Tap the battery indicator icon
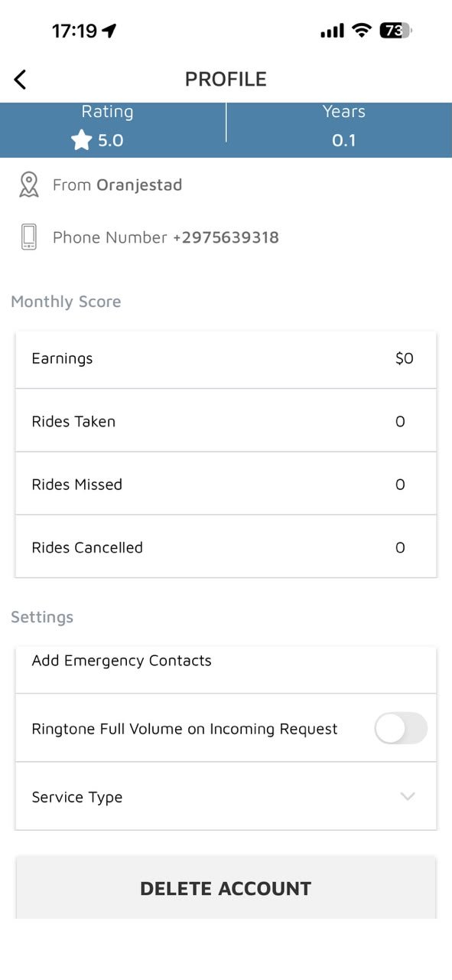This screenshot has height=980, width=452. tap(395, 31)
